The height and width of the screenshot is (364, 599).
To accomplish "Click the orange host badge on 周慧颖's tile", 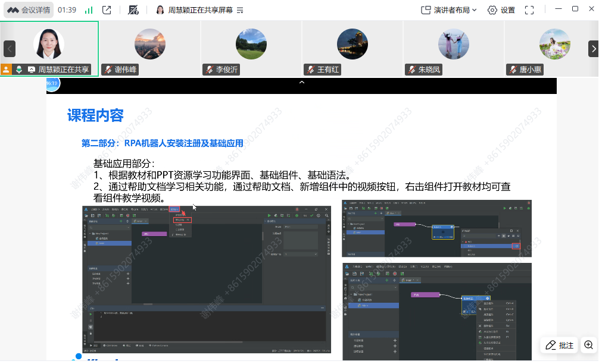I will coord(6,68).
